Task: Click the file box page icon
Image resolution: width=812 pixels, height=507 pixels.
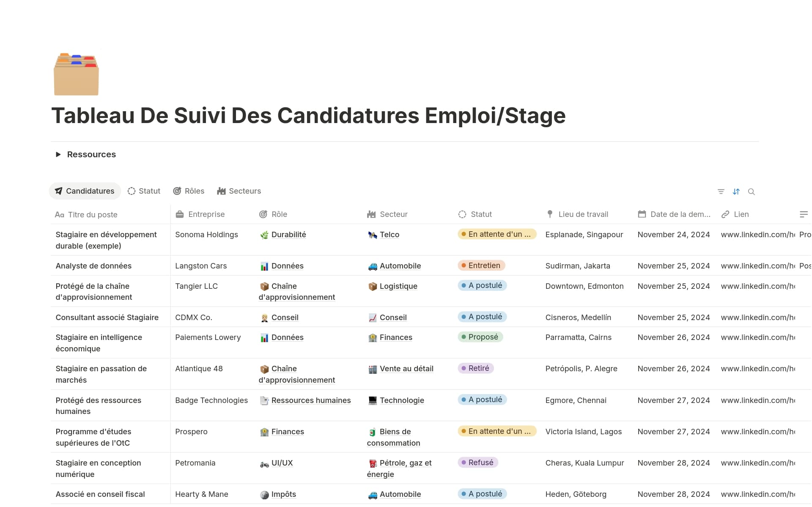Action: [76, 74]
